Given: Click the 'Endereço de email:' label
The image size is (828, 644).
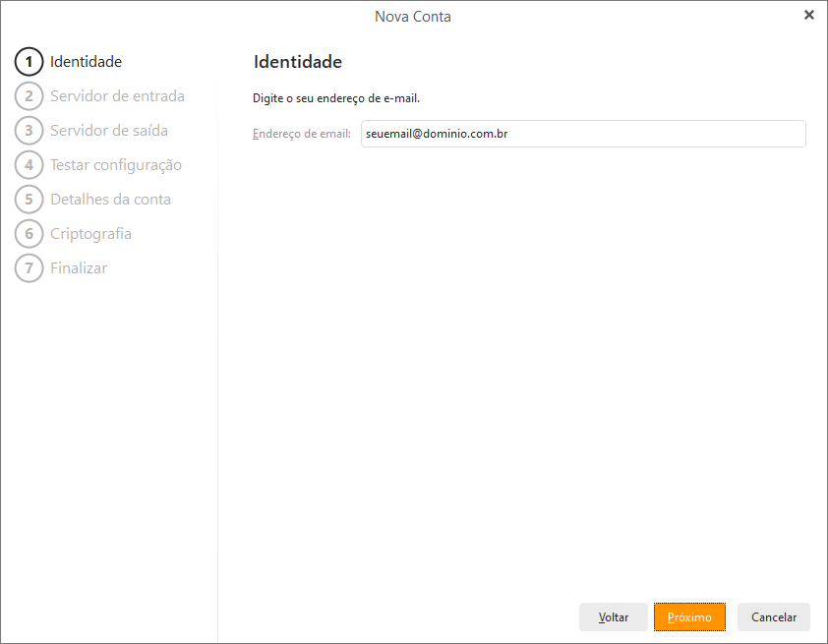Looking at the screenshot, I should pyautogui.click(x=302, y=134).
